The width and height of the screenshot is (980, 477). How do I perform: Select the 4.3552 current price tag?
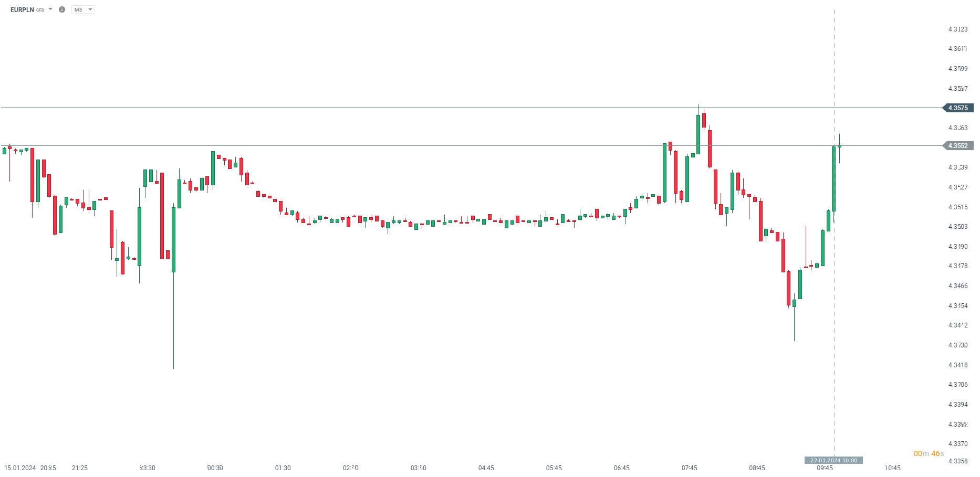tap(958, 146)
